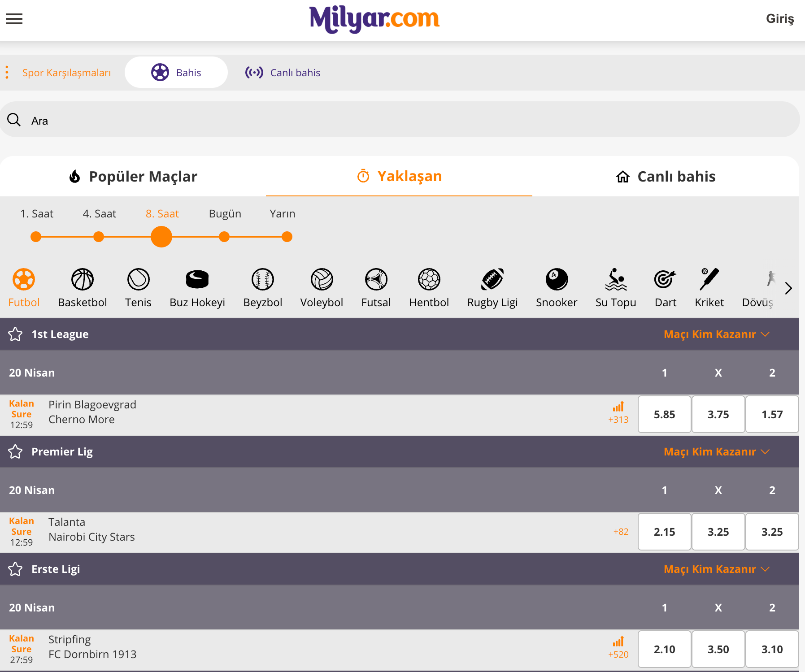Screen dimensions: 805x672
Task: Click the Premier Lig header title
Action: click(x=62, y=451)
